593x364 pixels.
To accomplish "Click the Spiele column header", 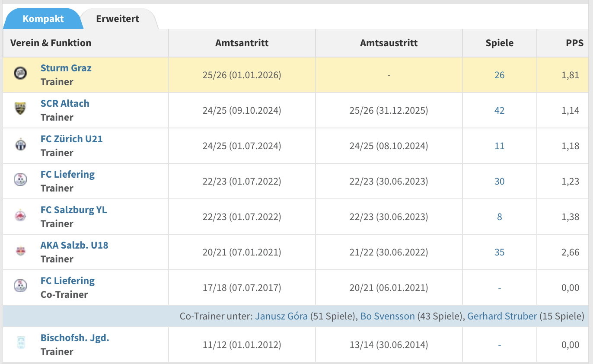I will 500,43.
